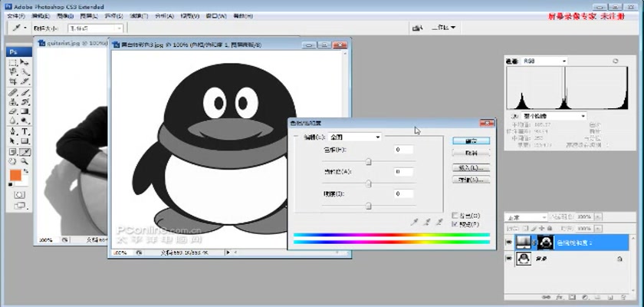Select the Eraser tool
Screen dimensions: 644x307
(13, 111)
